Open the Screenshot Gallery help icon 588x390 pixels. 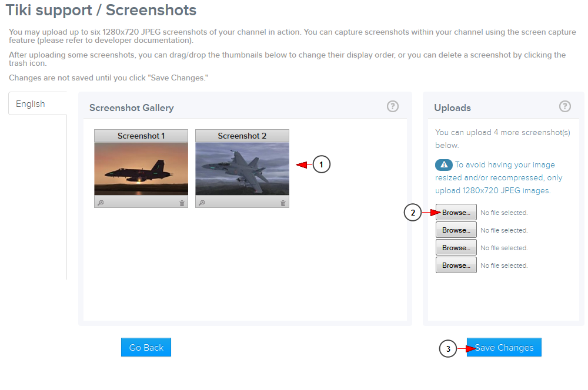click(392, 106)
